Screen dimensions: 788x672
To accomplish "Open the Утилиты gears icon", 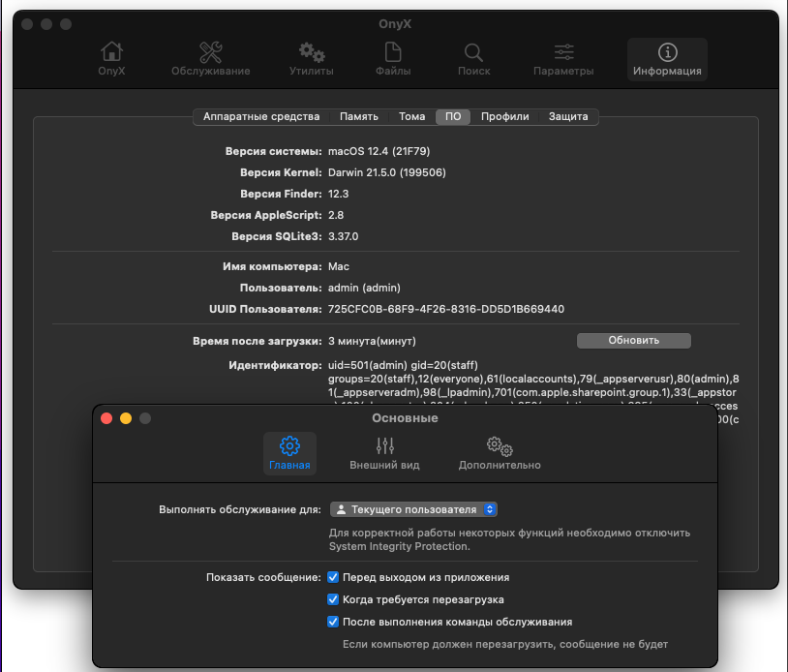I will pyautogui.click(x=312, y=59).
